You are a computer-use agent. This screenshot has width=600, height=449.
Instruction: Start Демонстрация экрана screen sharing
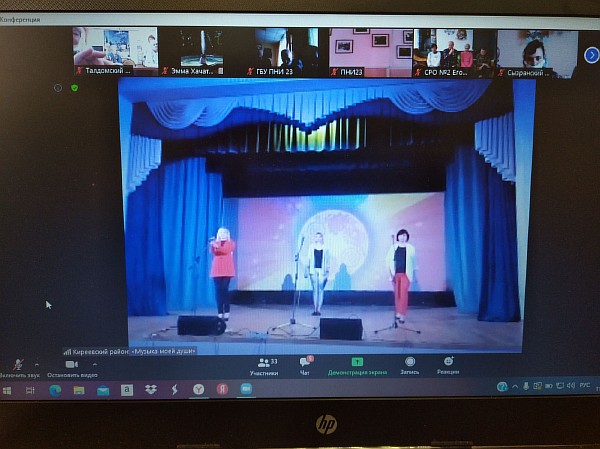click(x=357, y=366)
